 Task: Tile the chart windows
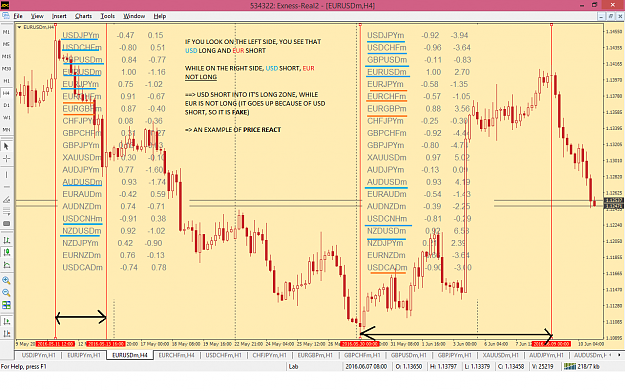click(x=6, y=305)
